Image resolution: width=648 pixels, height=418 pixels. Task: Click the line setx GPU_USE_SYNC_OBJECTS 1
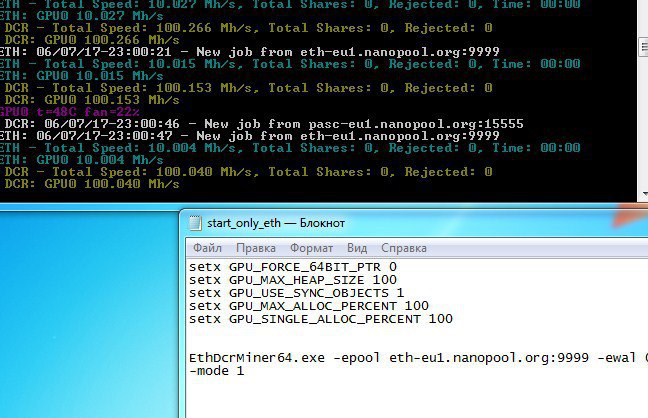tap(296, 293)
